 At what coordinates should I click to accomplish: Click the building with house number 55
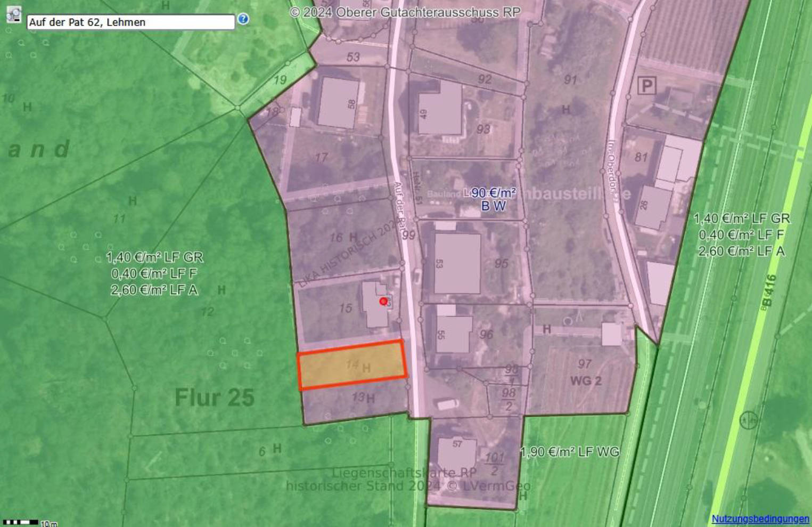pos(454,334)
